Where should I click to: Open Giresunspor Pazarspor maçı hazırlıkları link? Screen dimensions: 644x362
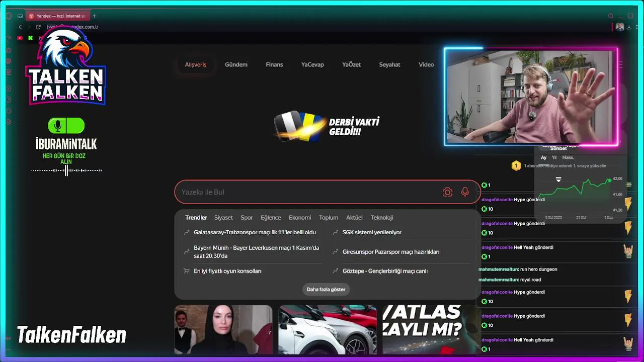point(391,252)
